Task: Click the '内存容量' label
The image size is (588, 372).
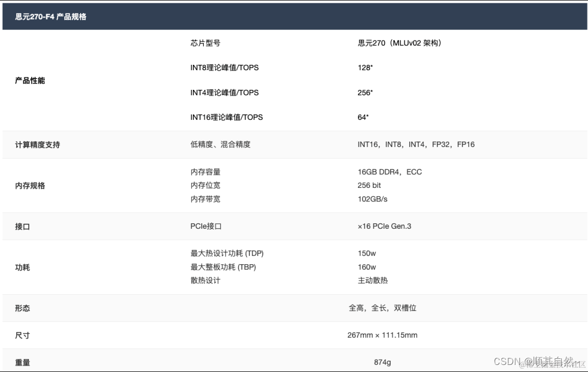Action: click(205, 172)
